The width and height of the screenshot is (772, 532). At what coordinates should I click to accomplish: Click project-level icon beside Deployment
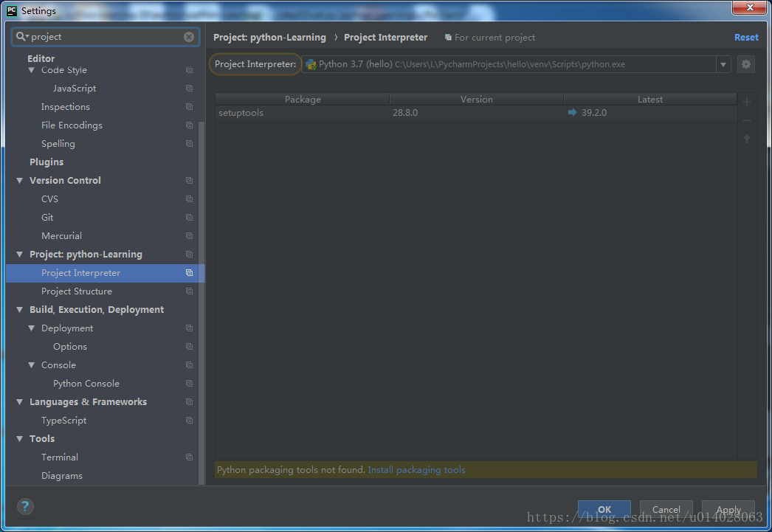click(189, 328)
